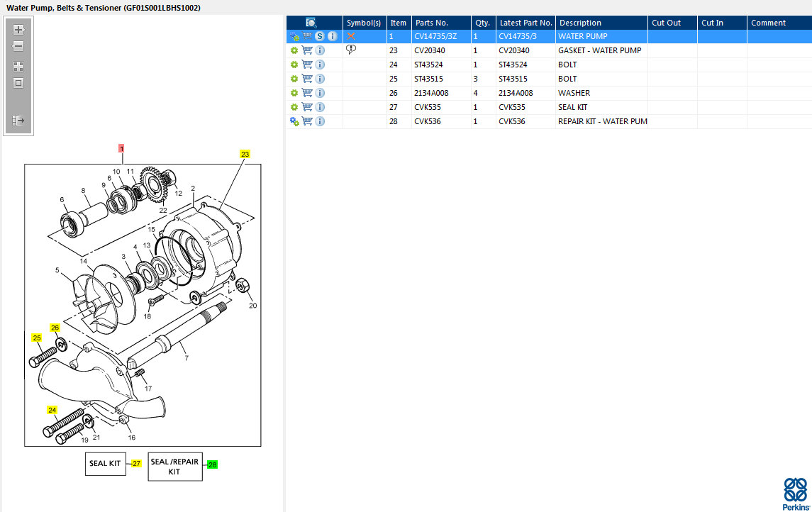
Task: Click the blue S icon in water pump row
Action: (320, 36)
